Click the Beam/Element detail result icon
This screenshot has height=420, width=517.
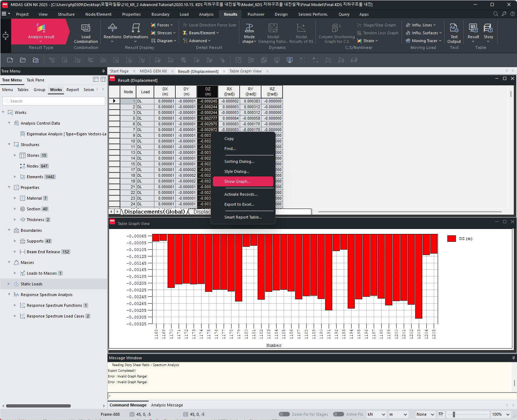pos(185,33)
